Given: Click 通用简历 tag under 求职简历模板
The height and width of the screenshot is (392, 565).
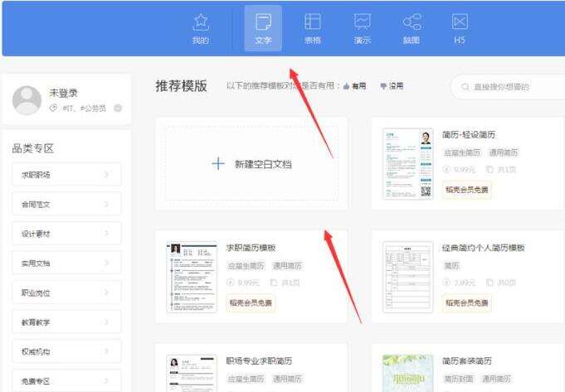Looking at the screenshot, I should coord(287,266).
